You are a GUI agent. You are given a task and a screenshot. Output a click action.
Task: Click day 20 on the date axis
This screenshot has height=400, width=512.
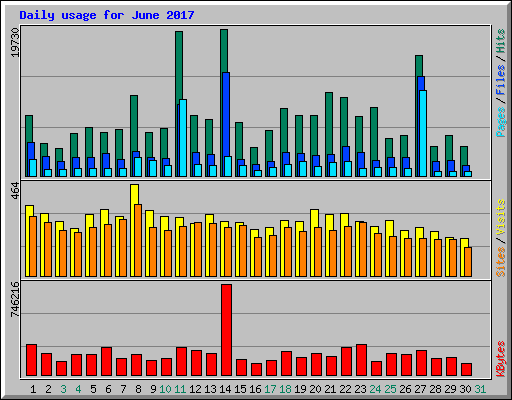coord(315,389)
